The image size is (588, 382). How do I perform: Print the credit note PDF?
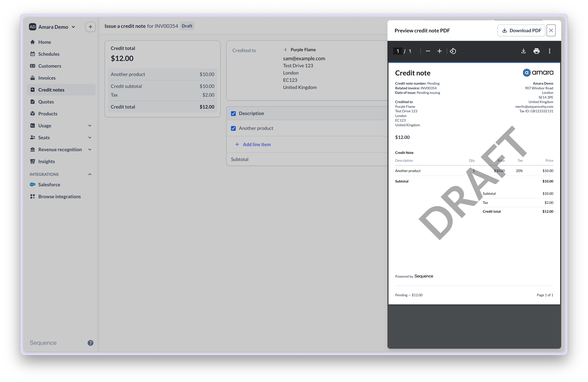tap(536, 51)
